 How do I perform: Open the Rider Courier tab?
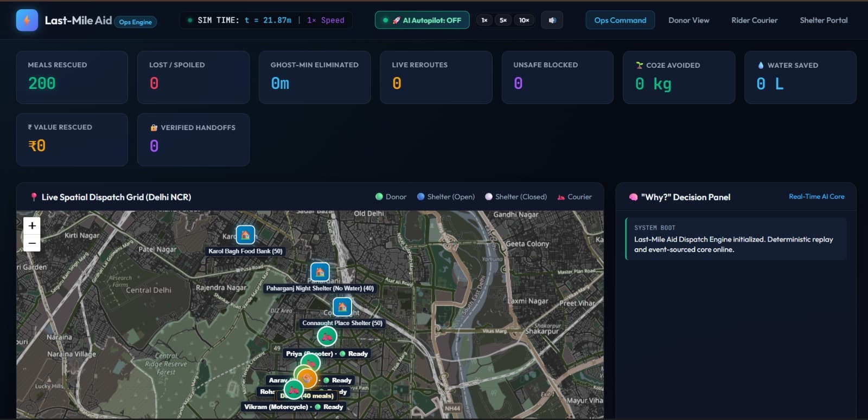pos(755,20)
